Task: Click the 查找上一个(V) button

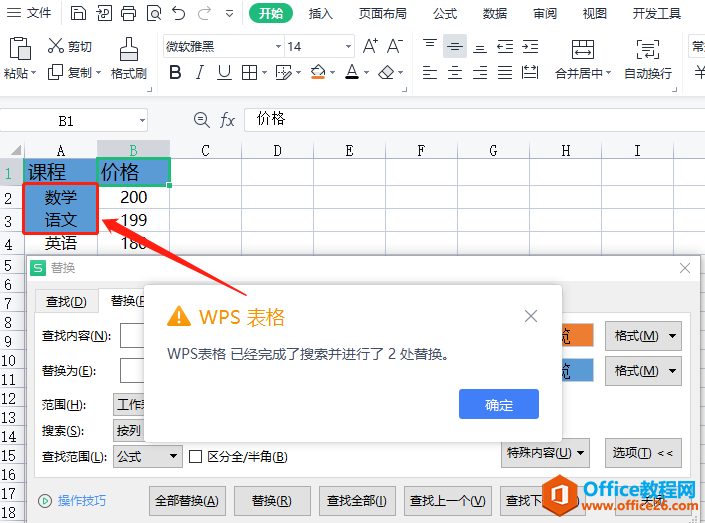Action: click(x=447, y=501)
